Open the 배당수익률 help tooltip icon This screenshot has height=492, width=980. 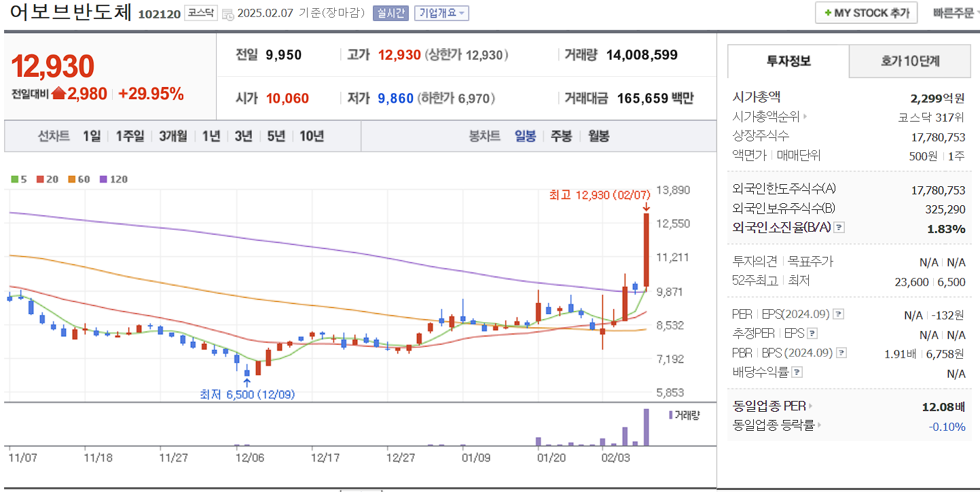point(797,370)
